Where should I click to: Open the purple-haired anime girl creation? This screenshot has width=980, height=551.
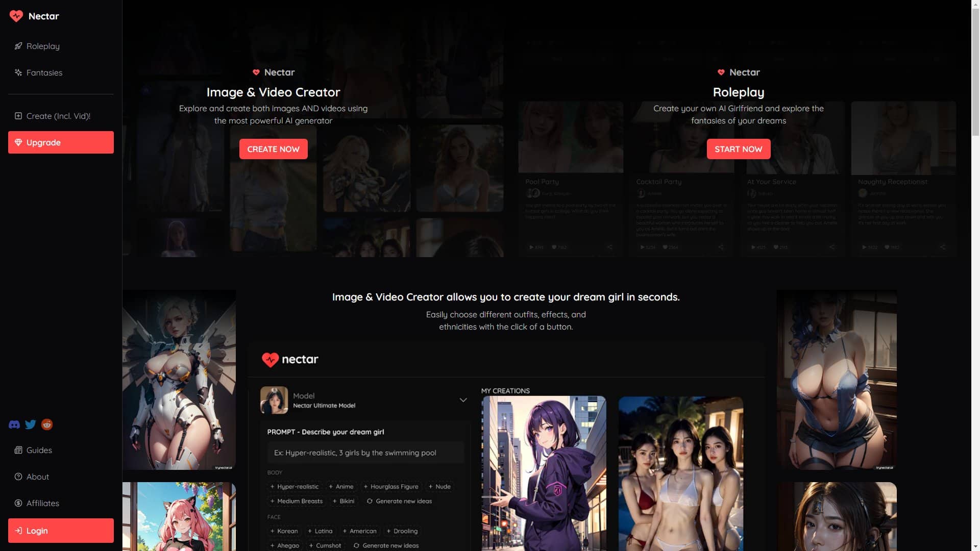pyautogui.click(x=544, y=473)
